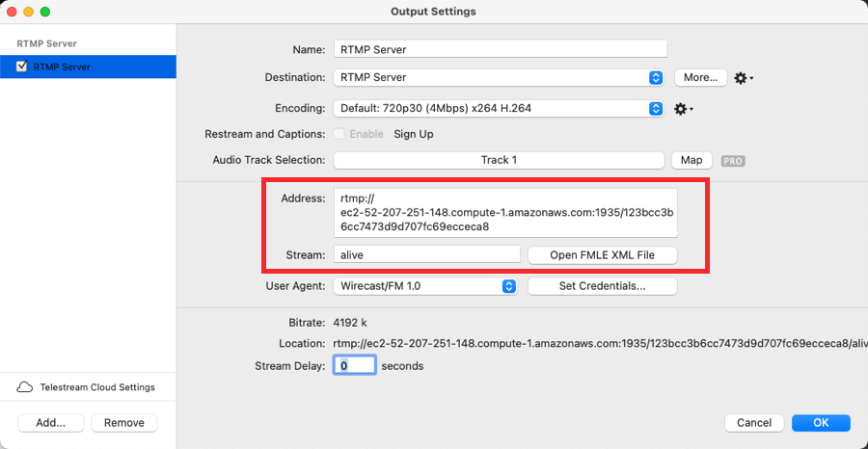
Task: Click the Map button
Action: click(691, 160)
